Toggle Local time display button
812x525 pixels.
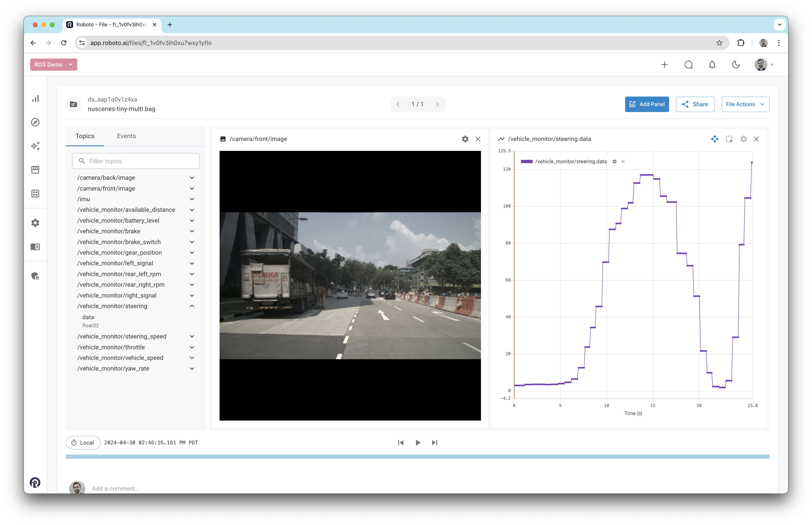pos(83,442)
